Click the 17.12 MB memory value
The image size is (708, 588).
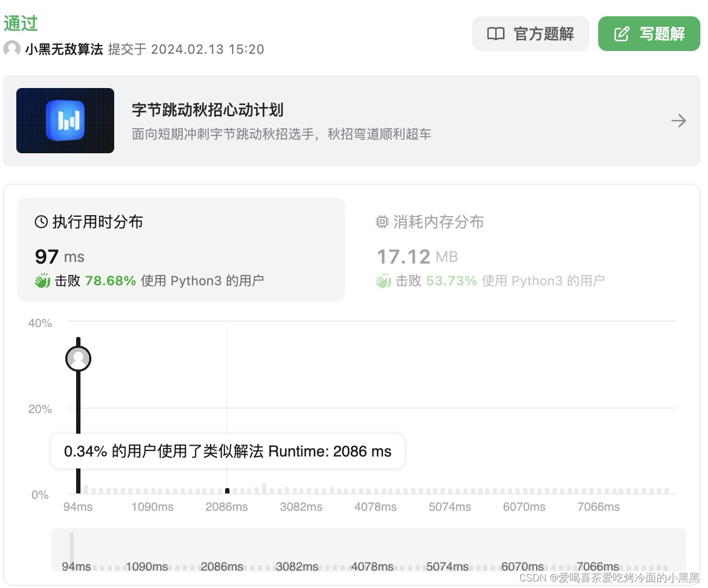tap(418, 257)
